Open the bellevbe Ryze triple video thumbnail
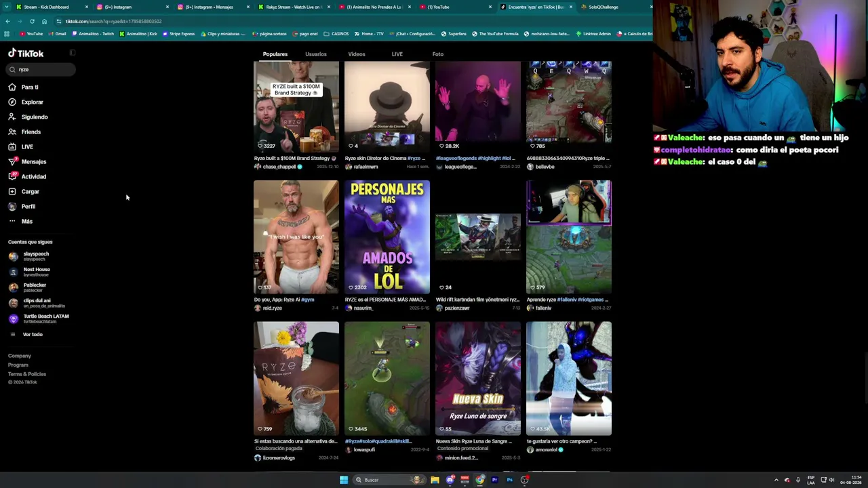This screenshot has height=488, width=868. (569, 106)
